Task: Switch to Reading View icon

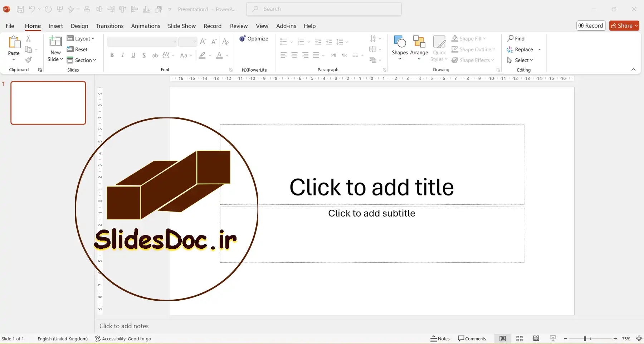Action: [536, 339]
